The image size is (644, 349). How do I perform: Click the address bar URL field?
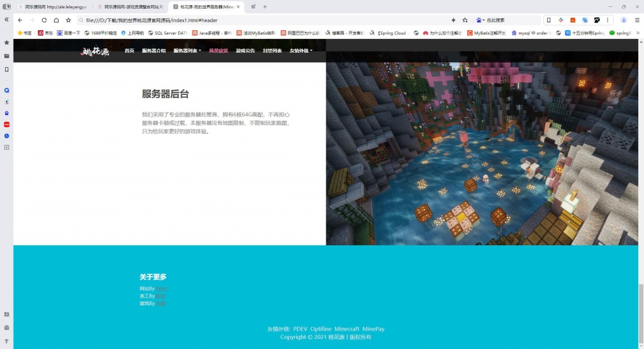tap(263, 20)
